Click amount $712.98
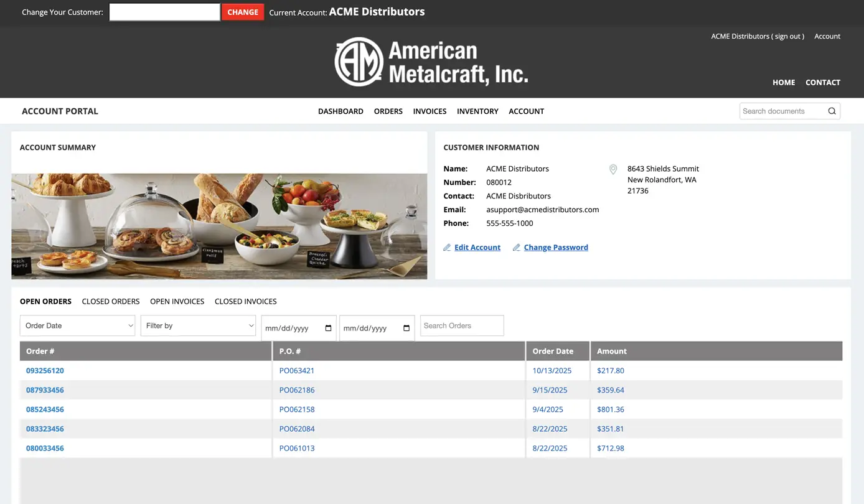Image resolution: width=864 pixels, height=504 pixels. [x=611, y=448]
